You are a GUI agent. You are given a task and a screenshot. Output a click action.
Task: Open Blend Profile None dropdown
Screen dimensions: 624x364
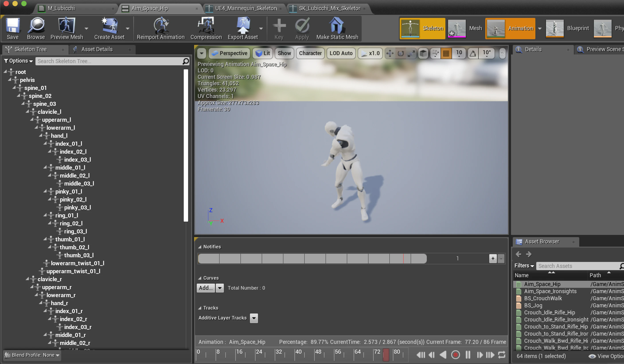32,355
